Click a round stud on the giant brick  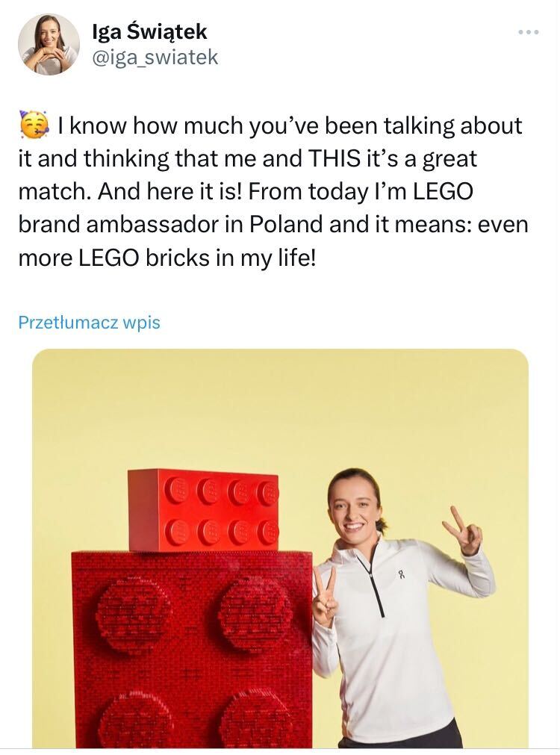click(x=134, y=615)
